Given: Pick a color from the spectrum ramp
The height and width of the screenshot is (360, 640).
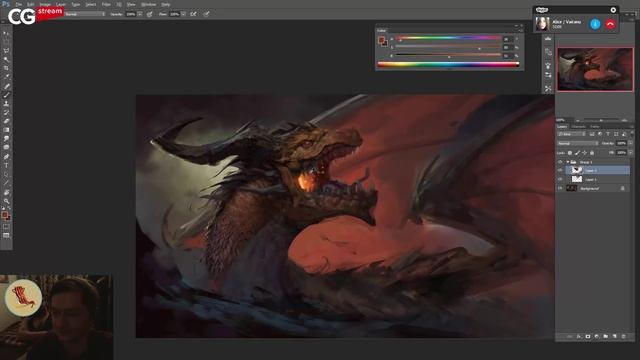Looking at the screenshot, I should [448, 64].
